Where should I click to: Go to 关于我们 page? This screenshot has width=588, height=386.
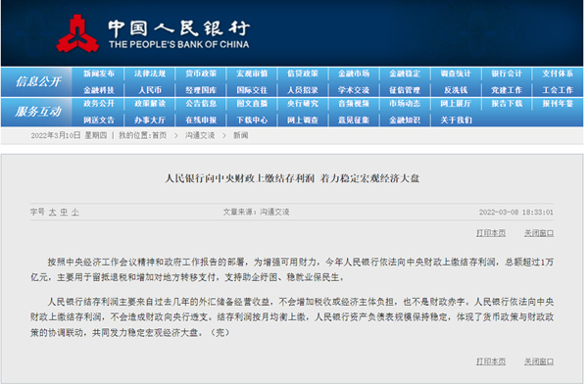(456, 121)
